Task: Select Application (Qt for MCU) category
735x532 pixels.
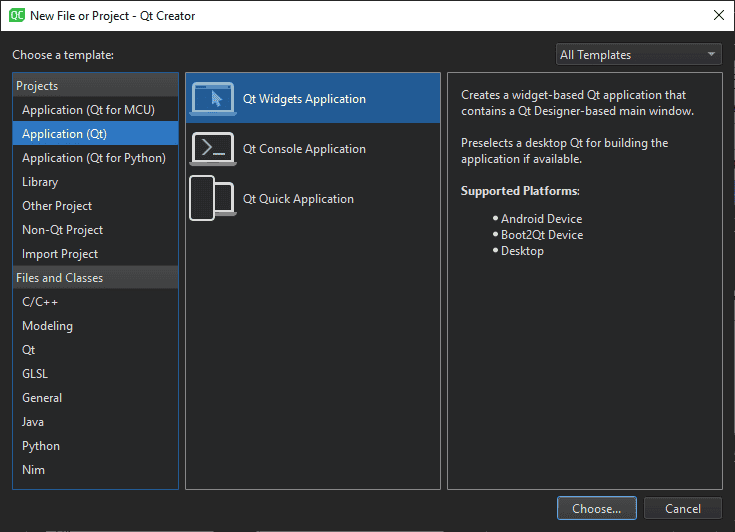Action: click(96, 110)
